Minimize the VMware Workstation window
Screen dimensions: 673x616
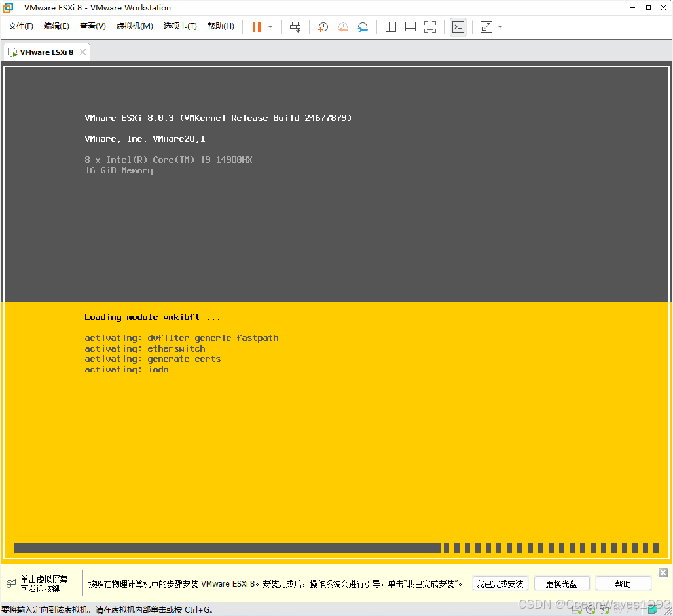(x=632, y=7)
